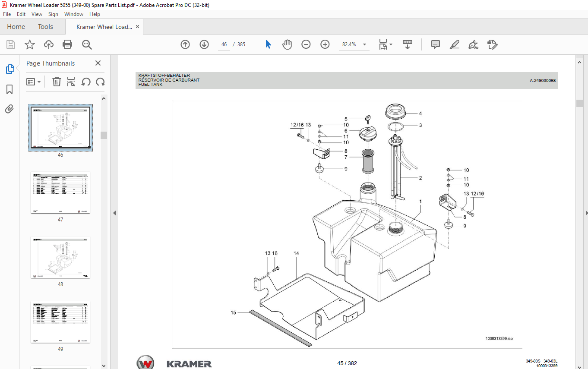This screenshot has width=588, height=369.
Task: Click the A:249030068 reference text
Action: click(543, 80)
